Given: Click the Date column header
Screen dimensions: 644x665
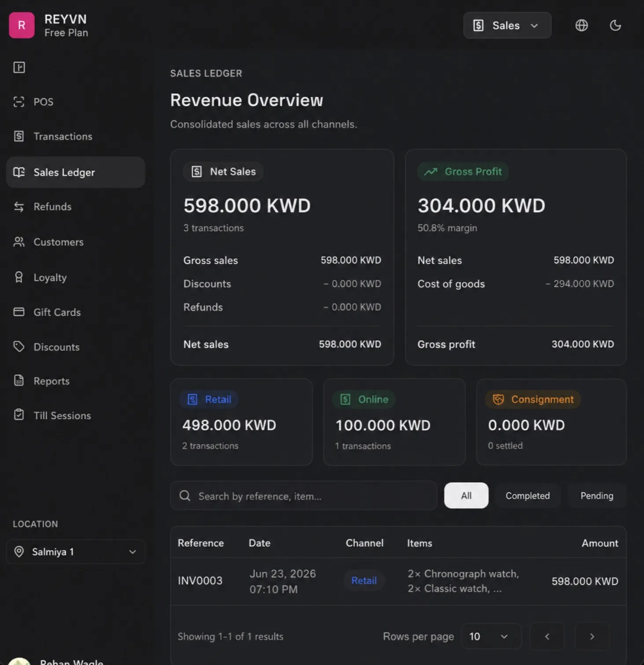Looking at the screenshot, I should [260, 543].
